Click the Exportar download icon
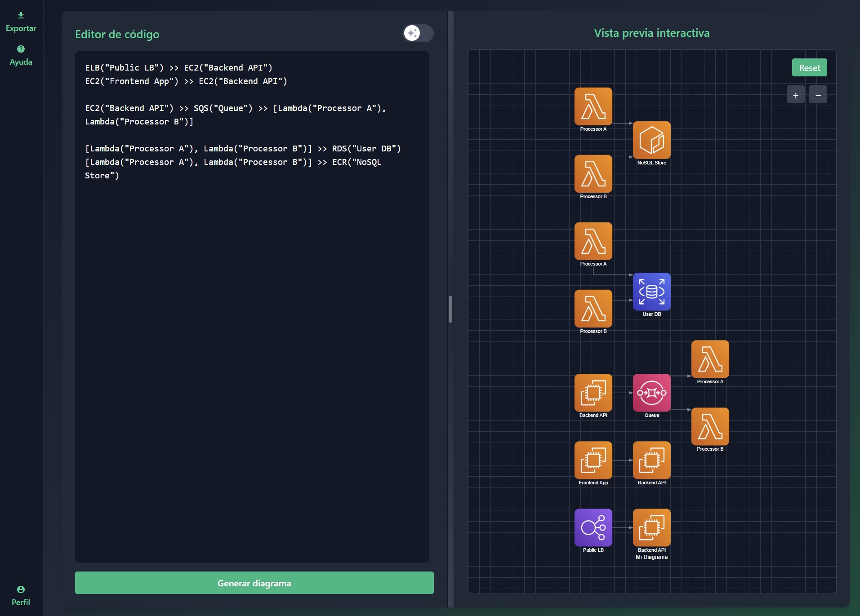This screenshot has width=860, height=616. coord(21,16)
